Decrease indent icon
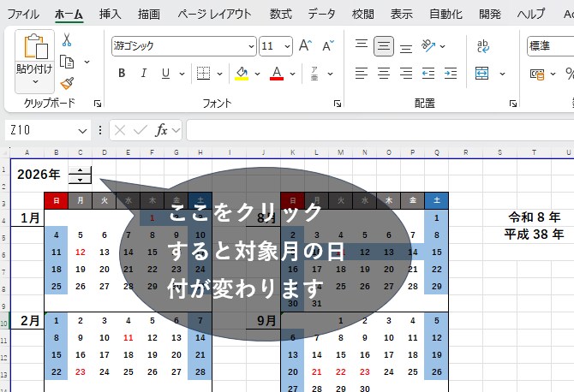This screenshot has height=392, width=574. point(428,74)
